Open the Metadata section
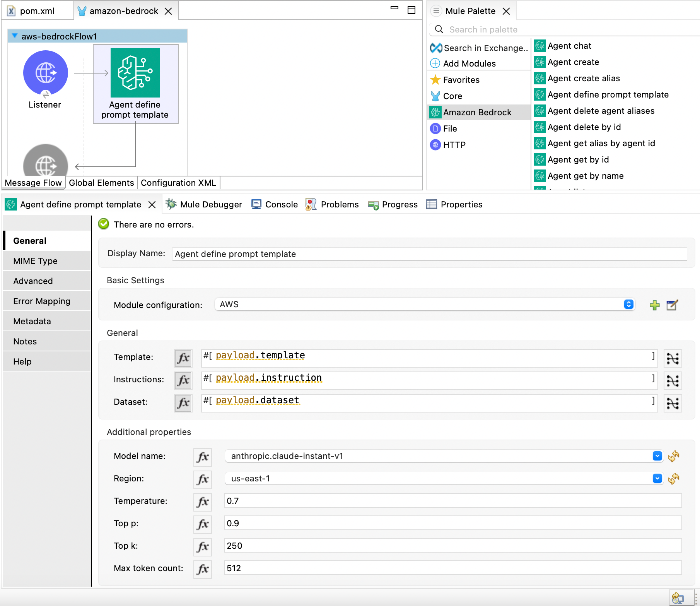This screenshot has height=606, width=700. [47, 321]
